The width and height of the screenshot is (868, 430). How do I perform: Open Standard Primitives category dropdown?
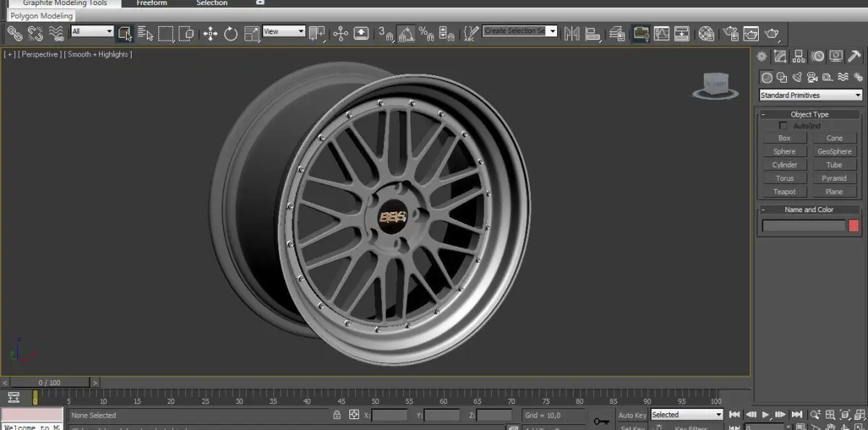click(811, 95)
